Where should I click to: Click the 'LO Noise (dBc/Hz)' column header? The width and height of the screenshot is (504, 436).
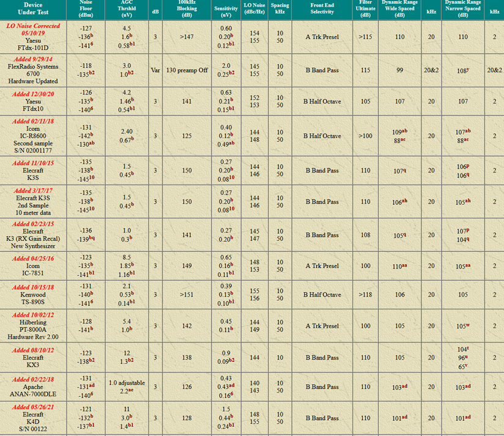(x=255, y=9)
